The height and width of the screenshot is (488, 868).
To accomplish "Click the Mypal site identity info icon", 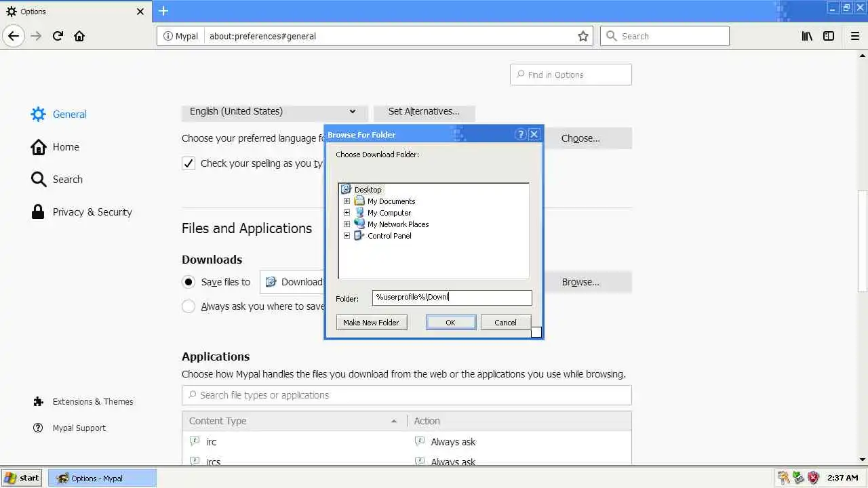I will (168, 36).
